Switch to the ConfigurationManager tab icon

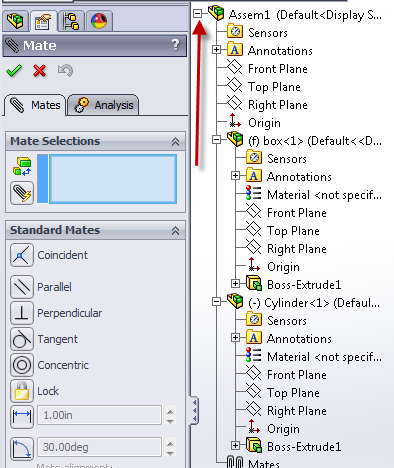click(71, 21)
